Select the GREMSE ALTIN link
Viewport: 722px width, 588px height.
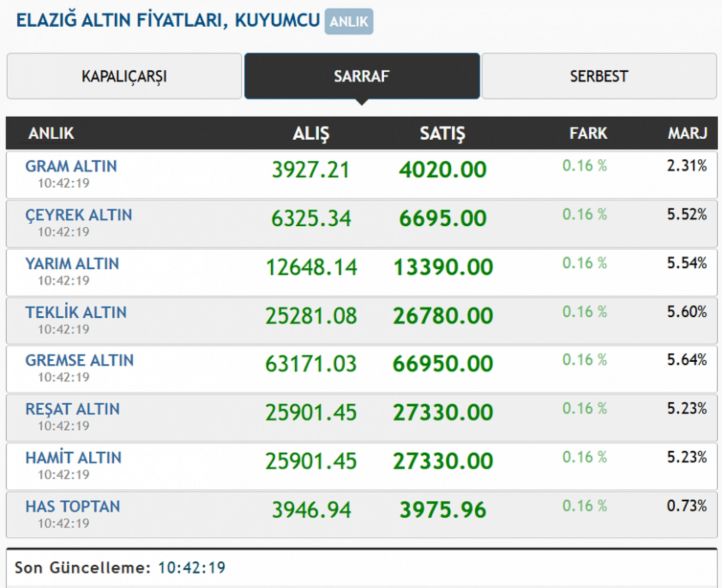79,360
